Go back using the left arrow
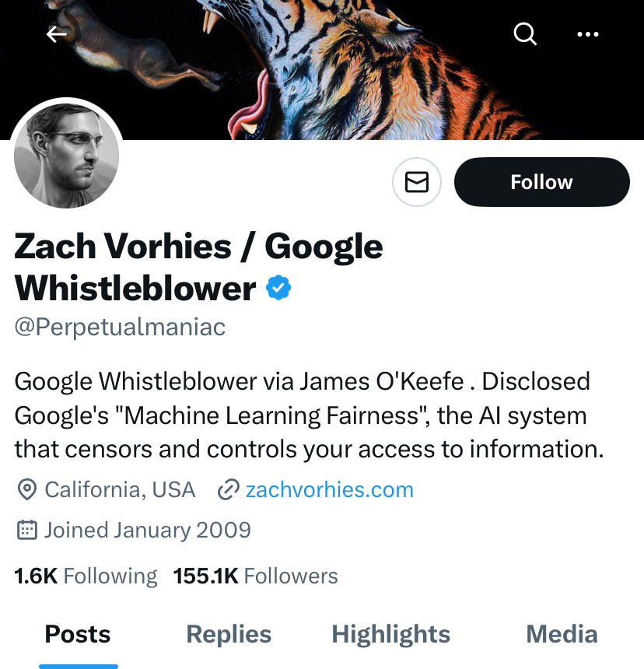This screenshot has height=669, width=644. pos(56,34)
